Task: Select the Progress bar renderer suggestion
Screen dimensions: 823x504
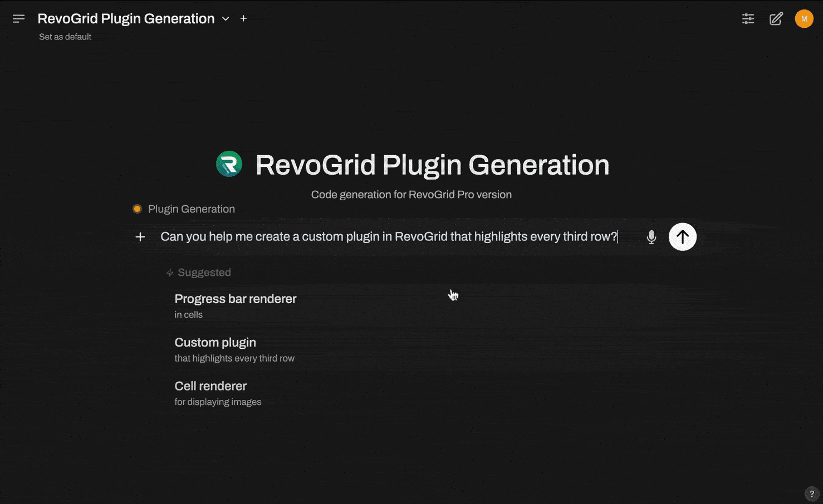Action: click(236, 305)
